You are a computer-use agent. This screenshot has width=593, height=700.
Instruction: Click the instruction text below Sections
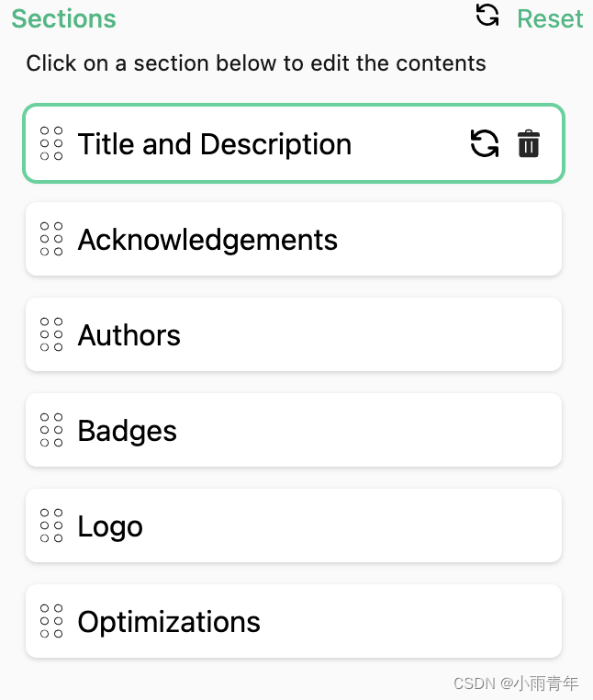[x=256, y=63]
